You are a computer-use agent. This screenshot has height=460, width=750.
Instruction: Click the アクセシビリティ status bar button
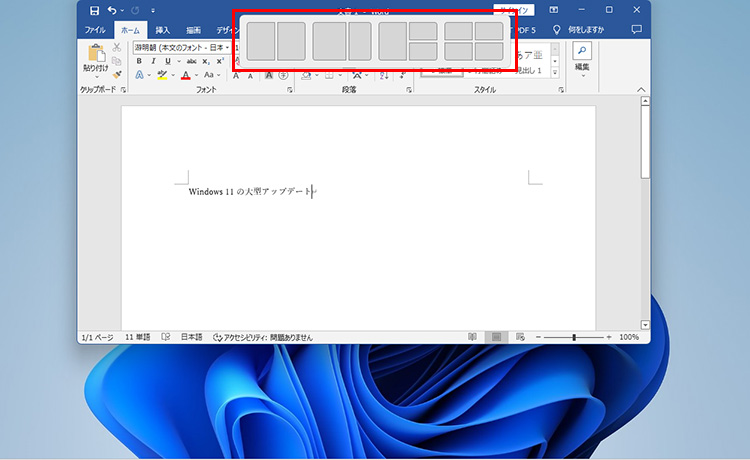coord(263,337)
